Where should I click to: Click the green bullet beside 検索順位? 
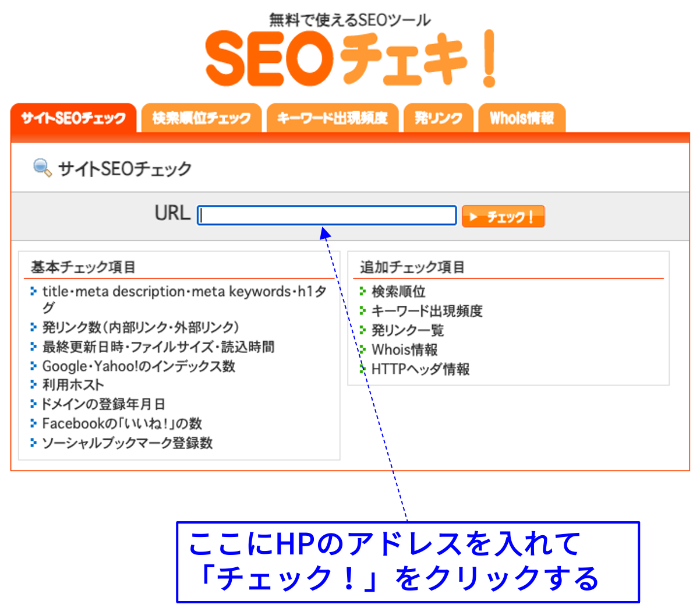362,291
